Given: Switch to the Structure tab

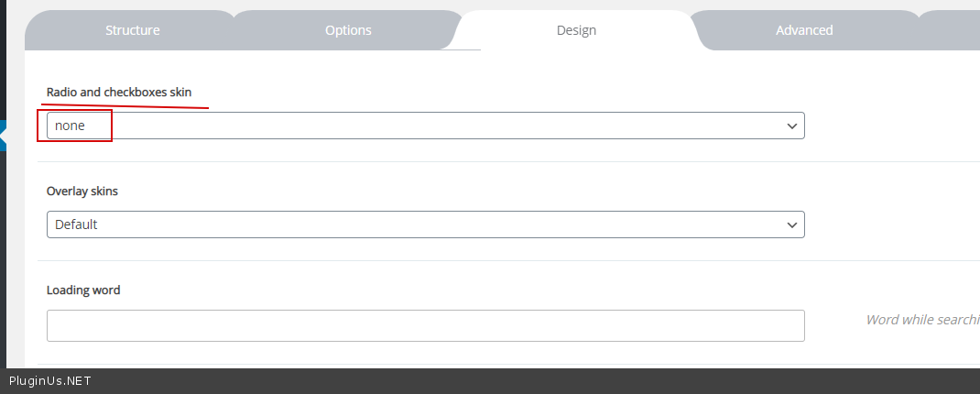Looking at the screenshot, I should point(132,30).
